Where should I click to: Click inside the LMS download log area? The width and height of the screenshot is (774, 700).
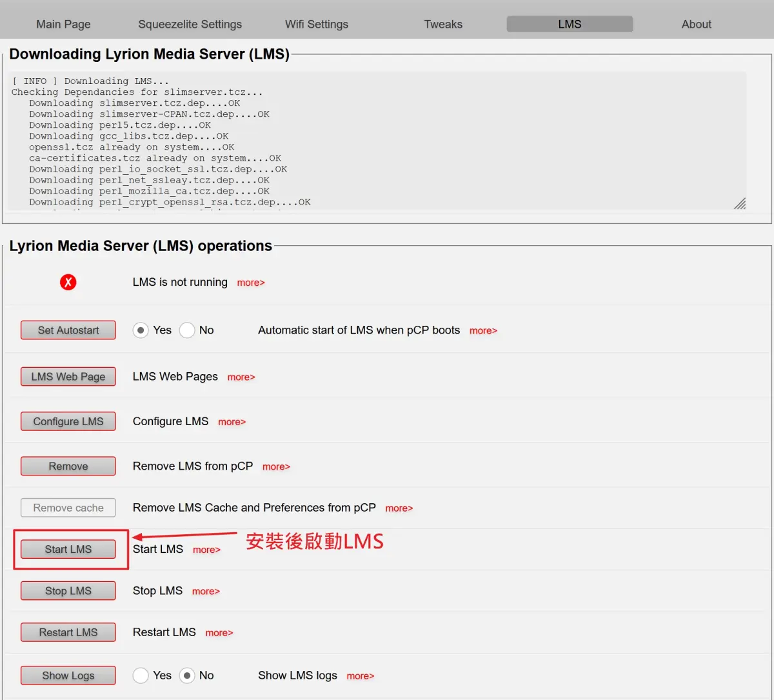[x=377, y=141]
